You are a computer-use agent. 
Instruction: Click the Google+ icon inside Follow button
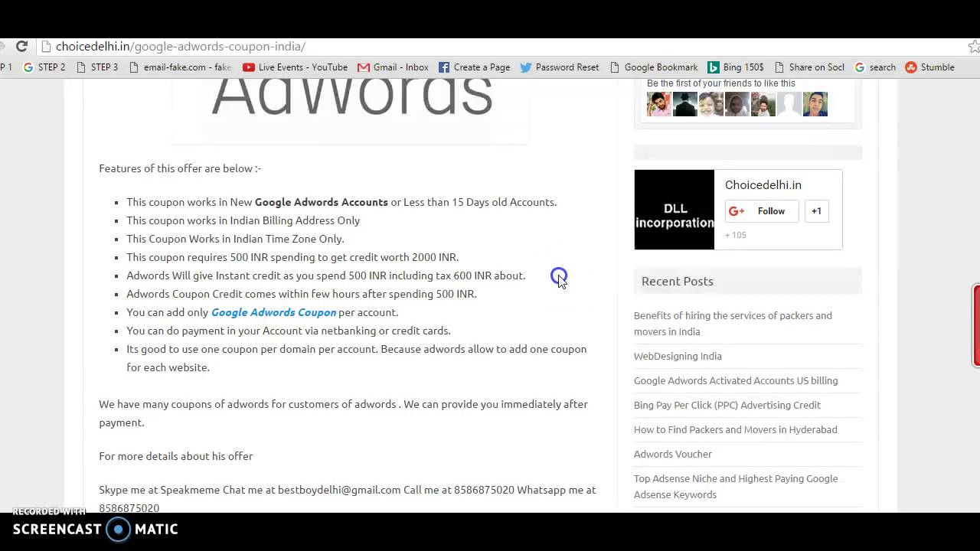[736, 211]
